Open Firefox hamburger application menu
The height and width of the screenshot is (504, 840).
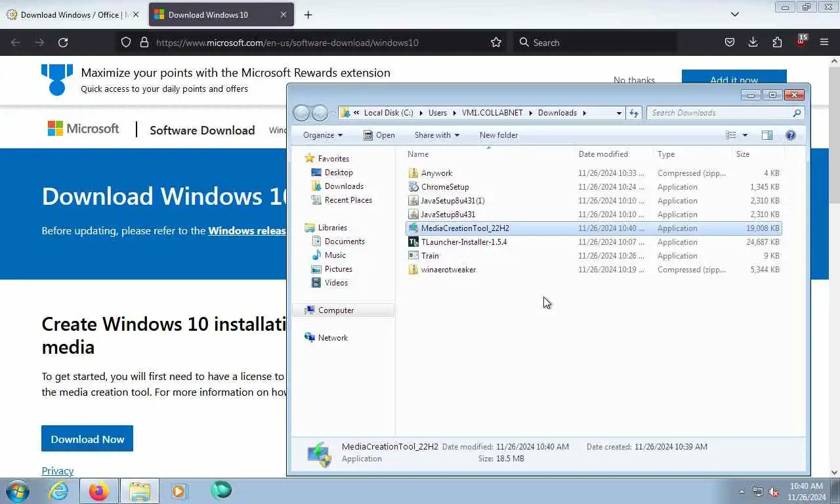[x=824, y=43]
